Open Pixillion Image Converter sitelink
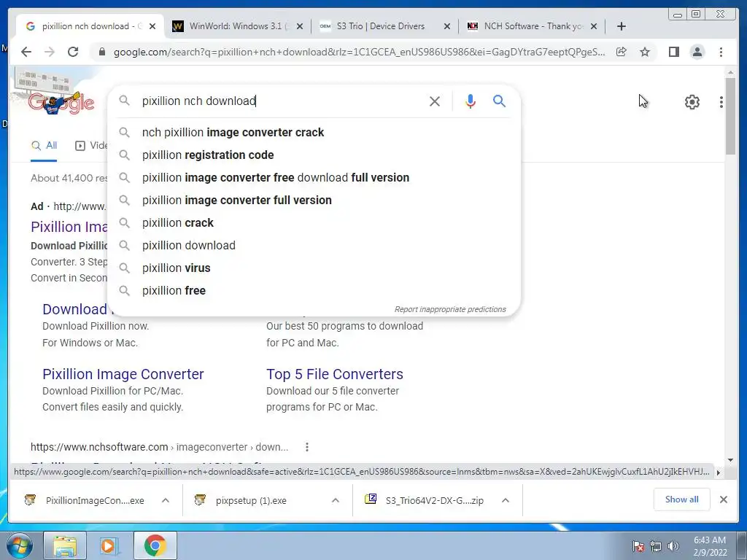Image resolution: width=747 pixels, height=560 pixels. tap(123, 374)
